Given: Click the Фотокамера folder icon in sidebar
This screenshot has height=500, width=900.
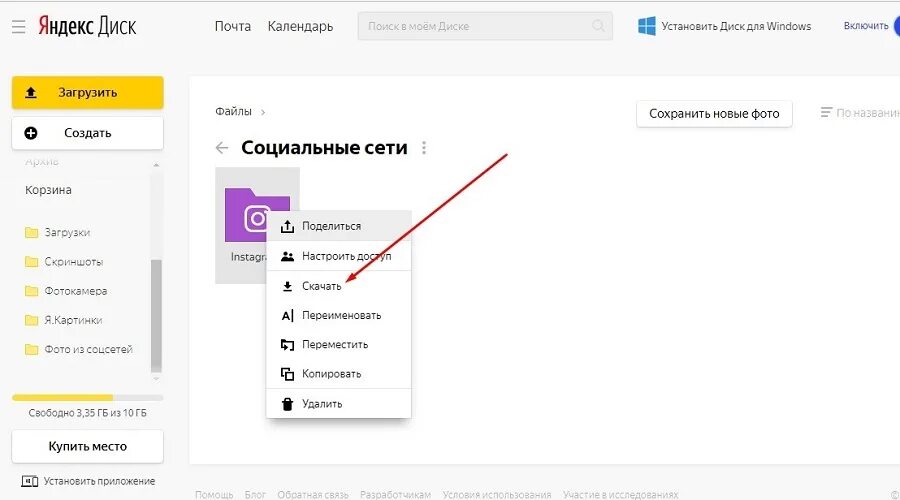Looking at the screenshot, I should click(x=32, y=291).
